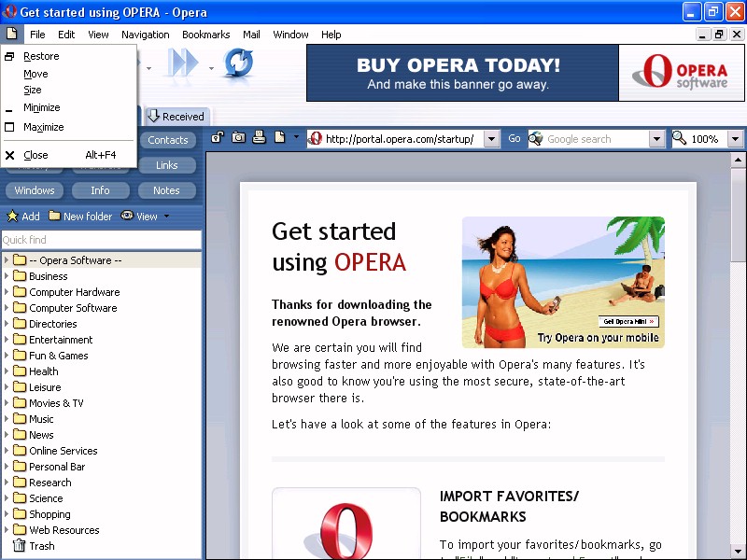Click the page scrollbar down arrow

(x=738, y=551)
